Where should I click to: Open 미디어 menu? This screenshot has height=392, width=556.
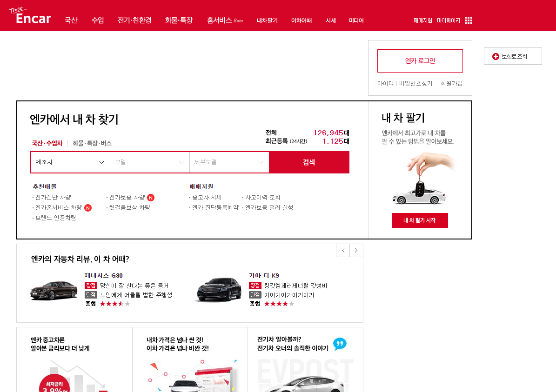pos(356,20)
